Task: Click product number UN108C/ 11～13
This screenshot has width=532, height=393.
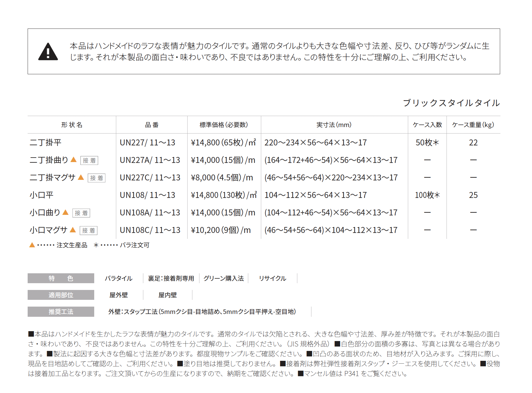Action: click(x=150, y=230)
